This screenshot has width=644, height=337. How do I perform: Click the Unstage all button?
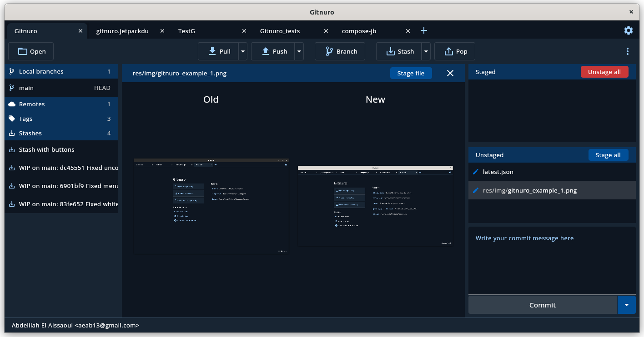604,72
